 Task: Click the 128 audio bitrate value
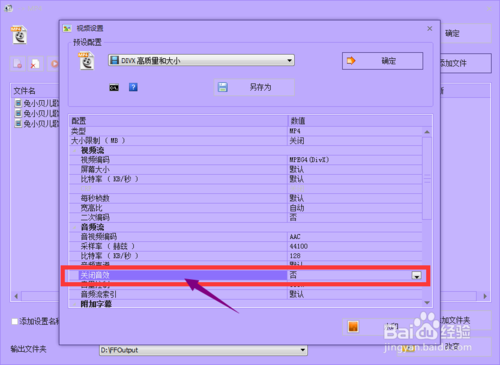coord(295,256)
